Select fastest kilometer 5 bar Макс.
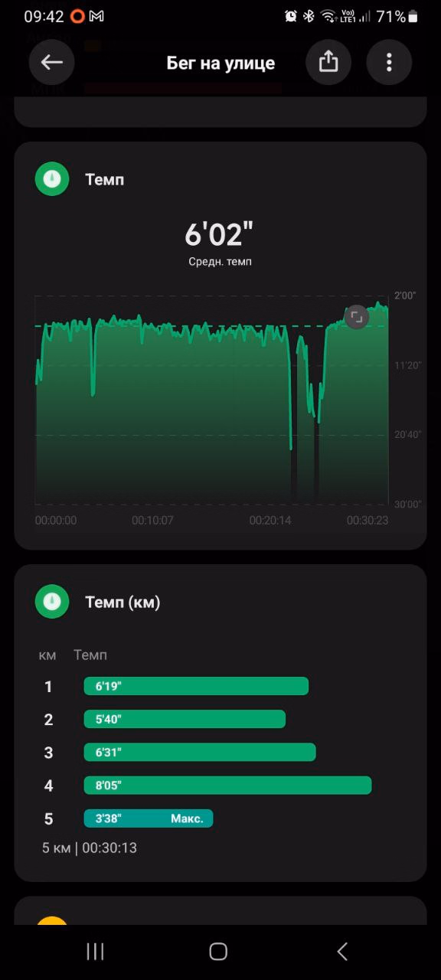Image resolution: width=441 pixels, height=980 pixels. pyautogui.click(x=149, y=818)
